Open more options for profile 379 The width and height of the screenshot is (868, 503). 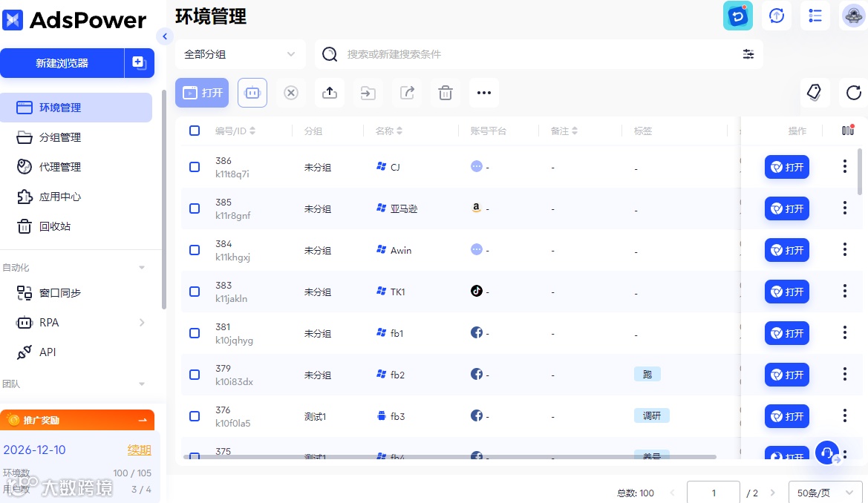coord(845,374)
